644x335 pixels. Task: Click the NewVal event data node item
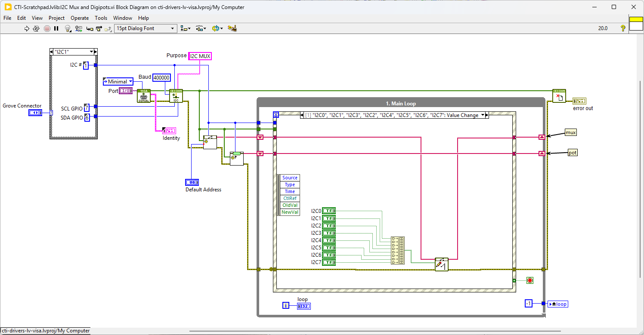pos(290,212)
